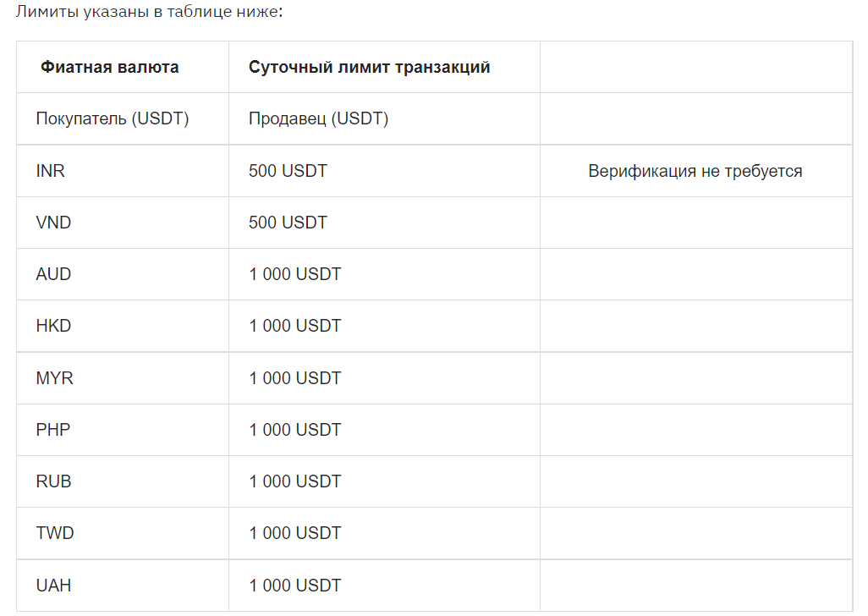This screenshot has height=616, width=868.
Task: Click the 500 USDT limit in INR row
Action: tap(288, 171)
